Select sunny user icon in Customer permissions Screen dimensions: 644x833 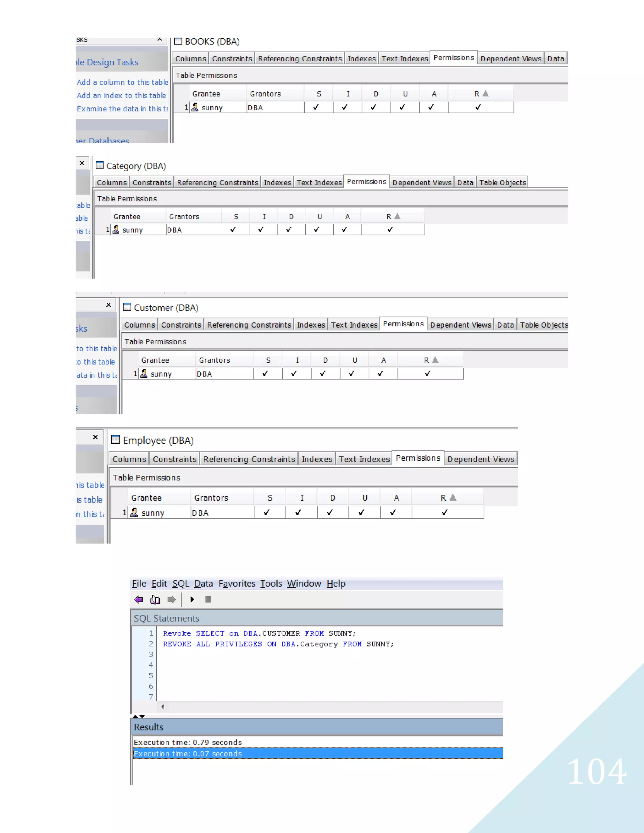point(144,373)
